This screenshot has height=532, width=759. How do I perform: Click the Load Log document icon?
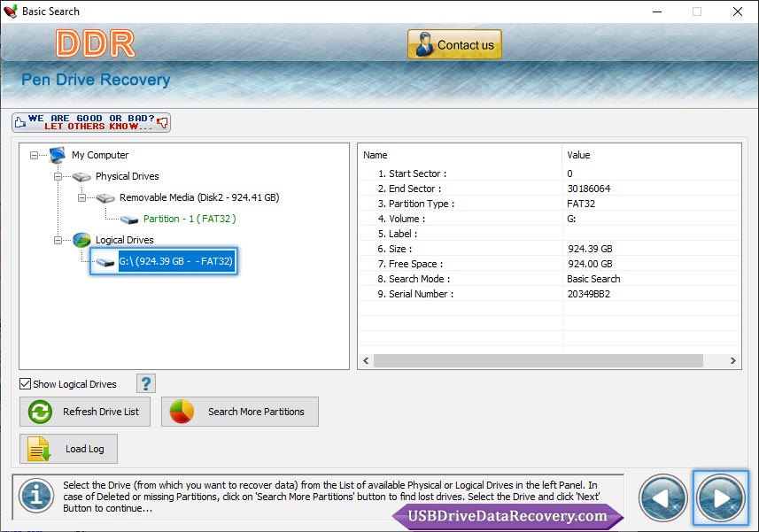point(39,449)
